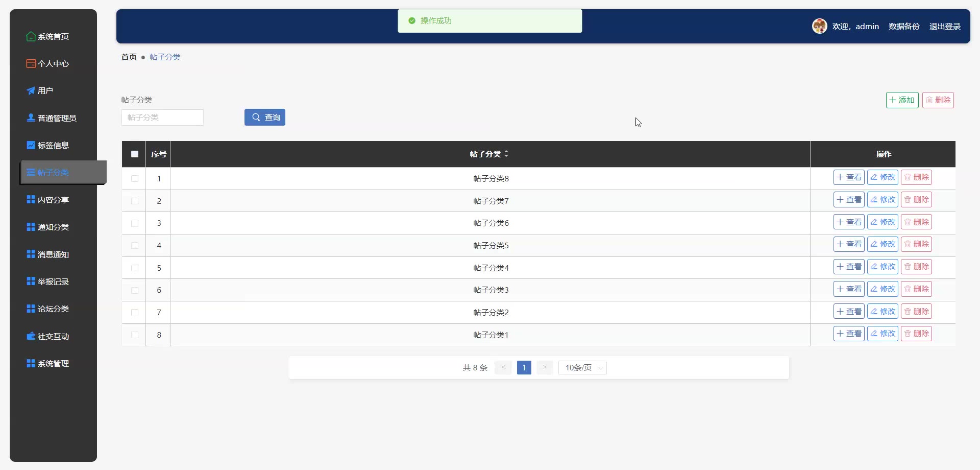Viewport: 980px width, 470px height.
Task: Click the person icon beside 普通管理员
Action: coord(31,118)
